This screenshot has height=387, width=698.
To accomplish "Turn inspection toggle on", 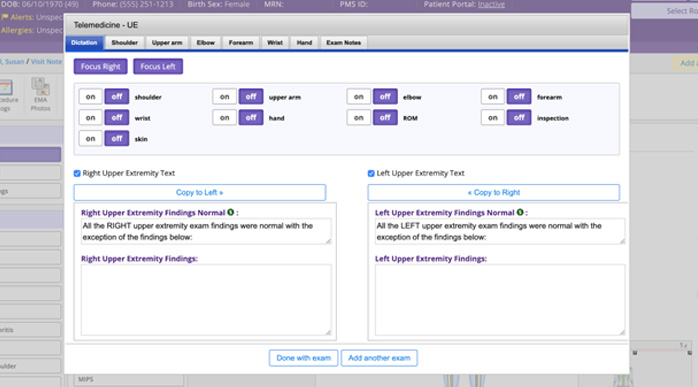I will [493, 118].
